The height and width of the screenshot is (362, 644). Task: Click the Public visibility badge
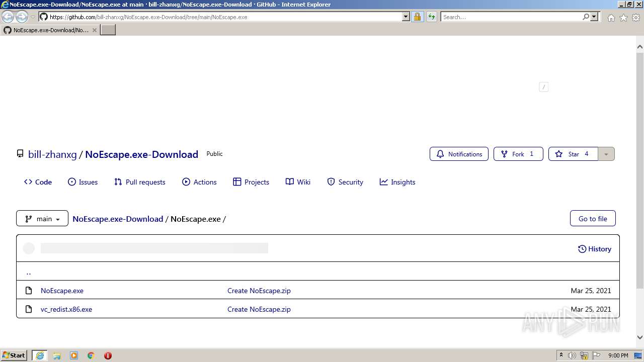coord(214,154)
